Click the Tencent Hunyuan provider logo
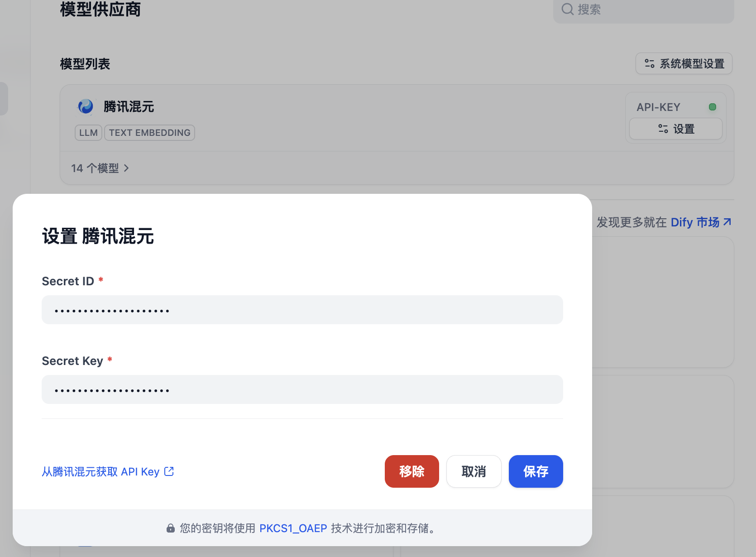 tap(86, 106)
